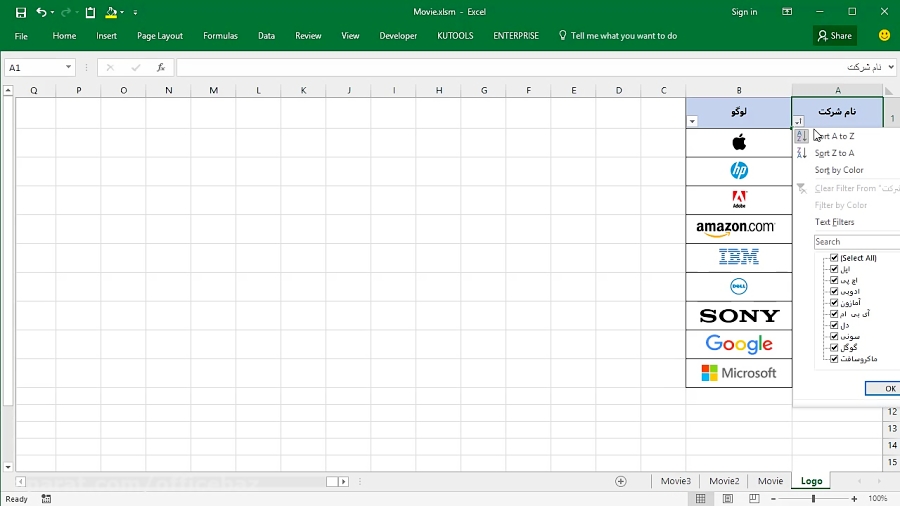Viewport: 900px width, 506px height.
Task: Switch to the Movie sheet tab
Action: coord(770,481)
